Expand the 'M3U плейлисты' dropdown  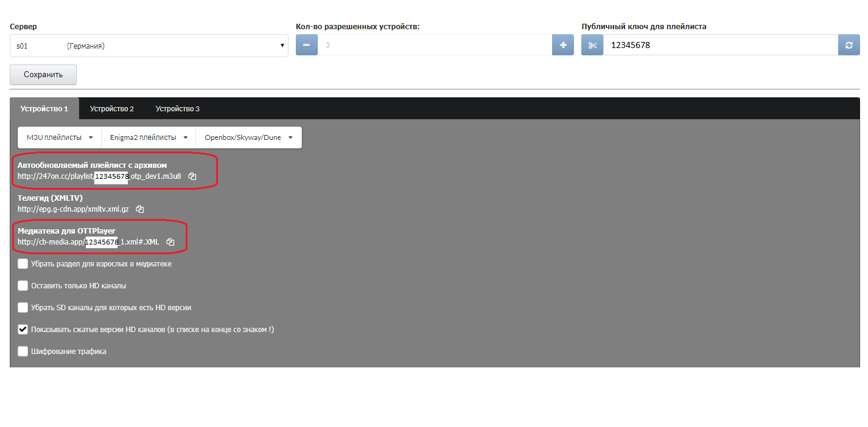pos(59,137)
